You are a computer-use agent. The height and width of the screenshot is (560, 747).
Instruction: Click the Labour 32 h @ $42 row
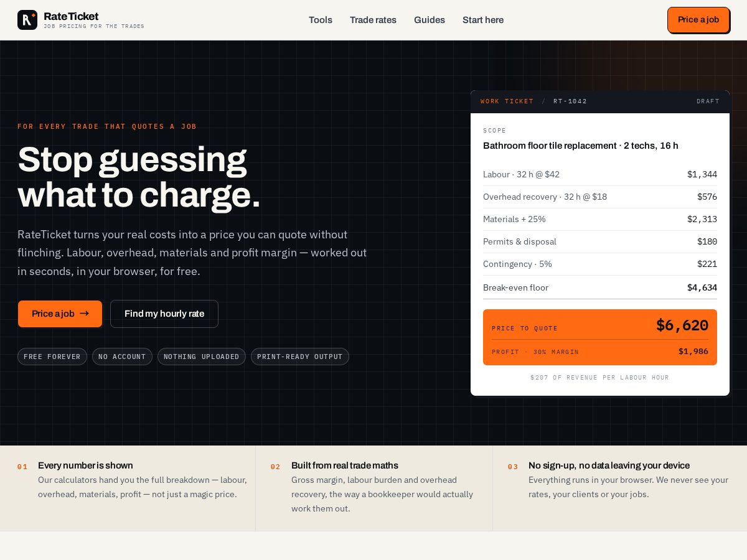click(x=600, y=174)
